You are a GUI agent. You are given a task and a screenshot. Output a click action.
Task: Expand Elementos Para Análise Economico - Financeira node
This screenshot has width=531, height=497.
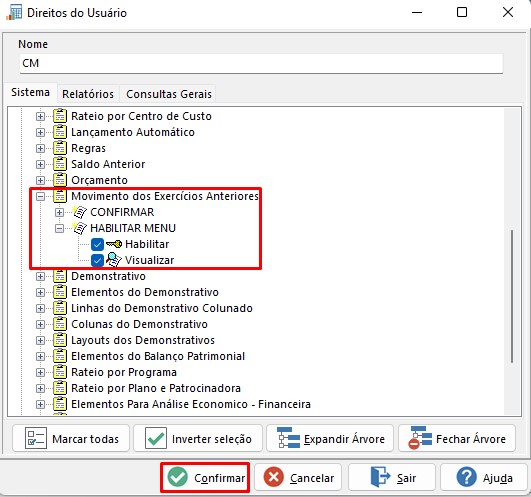40,404
